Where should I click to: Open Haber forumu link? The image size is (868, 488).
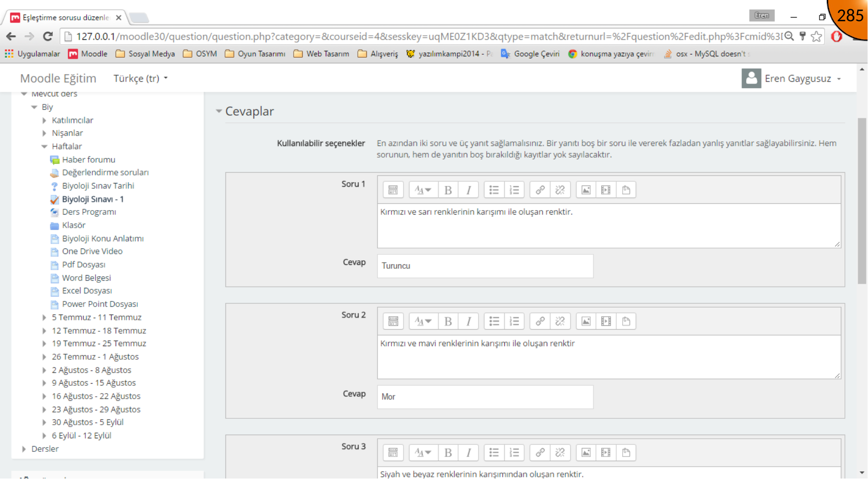point(89,160)
